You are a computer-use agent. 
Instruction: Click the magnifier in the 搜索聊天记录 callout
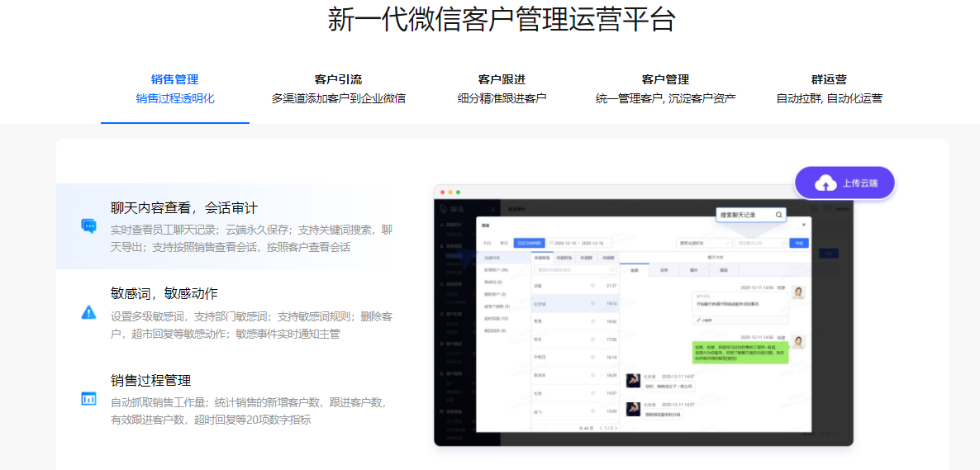[778, 215]
